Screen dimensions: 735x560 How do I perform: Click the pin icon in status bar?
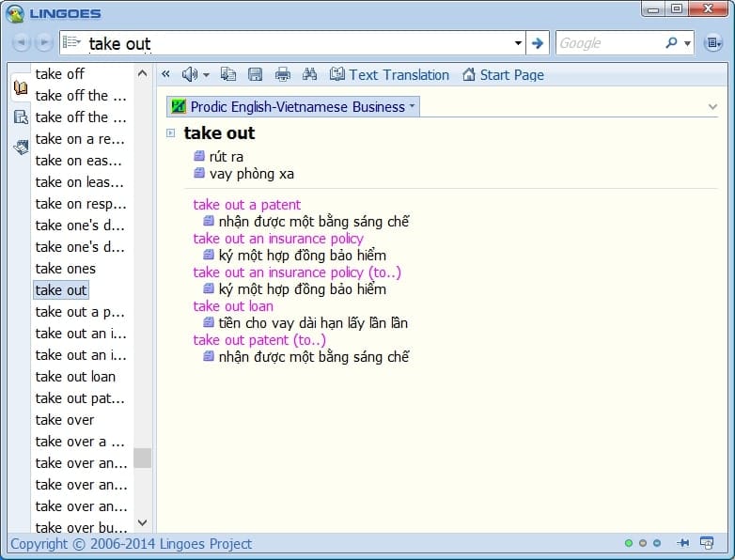point(683,543)
